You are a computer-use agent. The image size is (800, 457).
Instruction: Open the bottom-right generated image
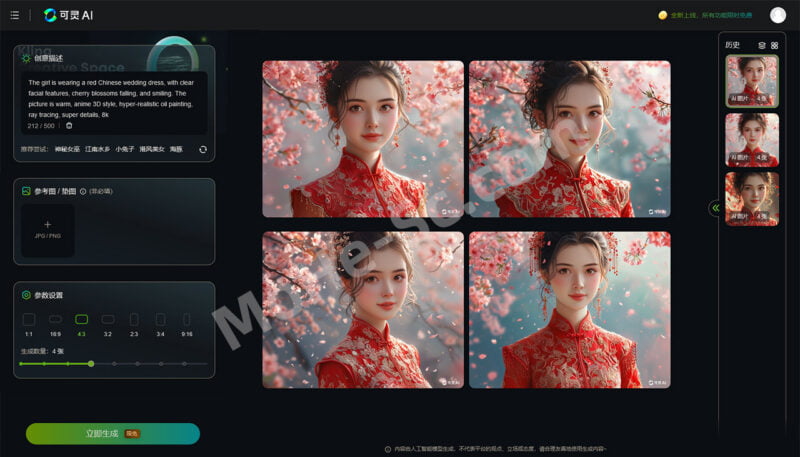click(x=569, y=310)
